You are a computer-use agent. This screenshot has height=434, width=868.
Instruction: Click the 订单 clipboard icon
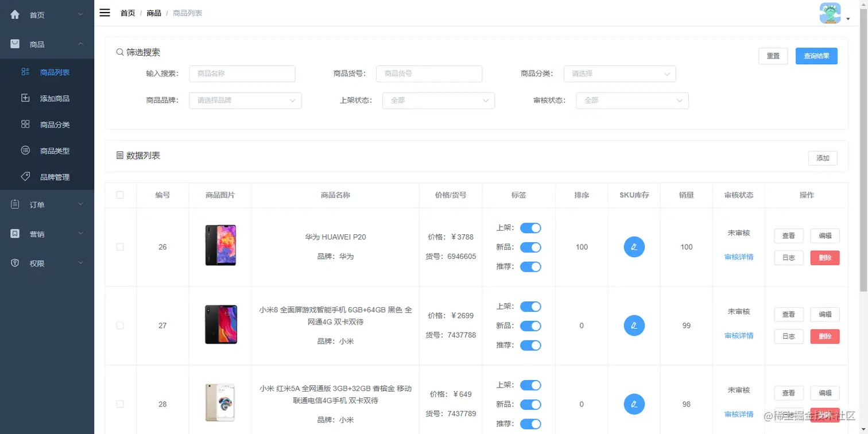[15, 204]
